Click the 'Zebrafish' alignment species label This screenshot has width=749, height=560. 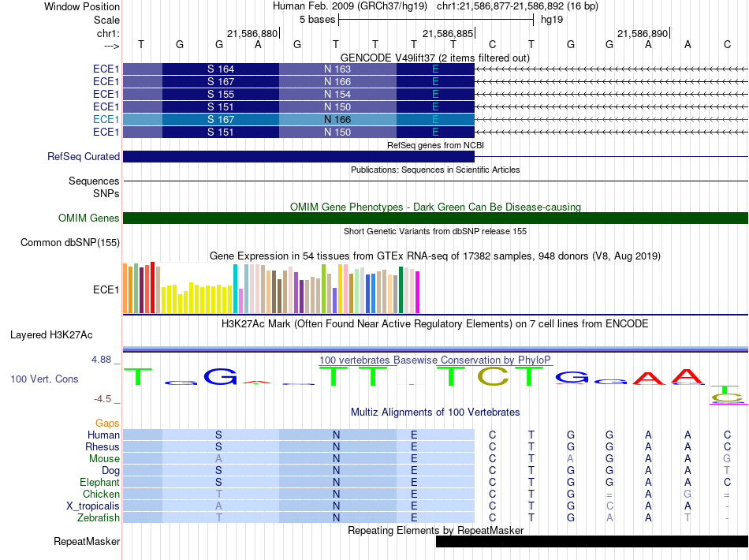98,517
